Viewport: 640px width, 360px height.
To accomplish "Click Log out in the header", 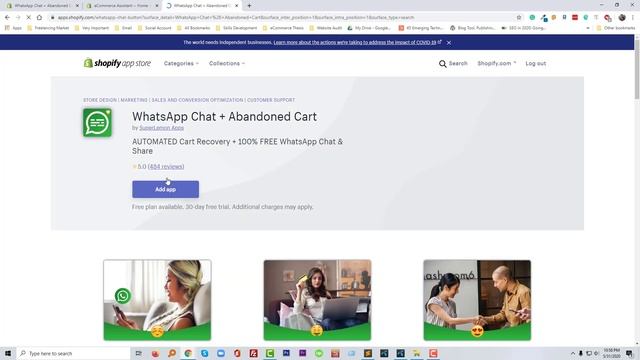I will point(536,64).
